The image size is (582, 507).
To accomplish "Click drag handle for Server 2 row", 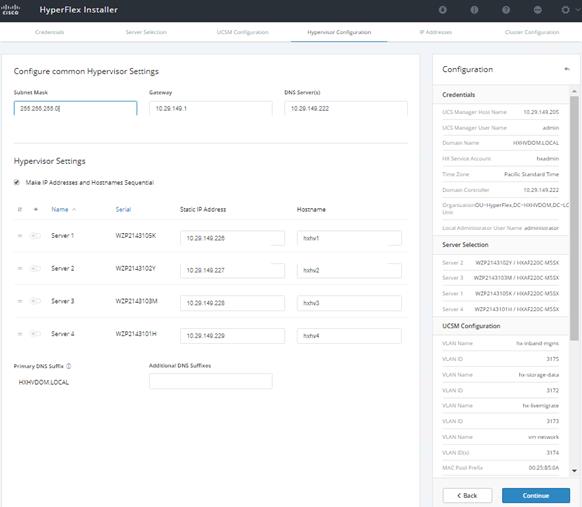I will (x=20, y=268).
